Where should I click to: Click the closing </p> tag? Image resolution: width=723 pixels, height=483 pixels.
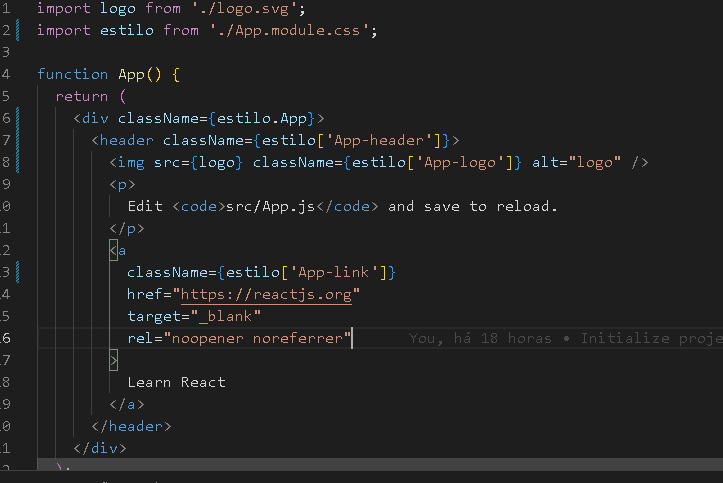coord(127,228)
